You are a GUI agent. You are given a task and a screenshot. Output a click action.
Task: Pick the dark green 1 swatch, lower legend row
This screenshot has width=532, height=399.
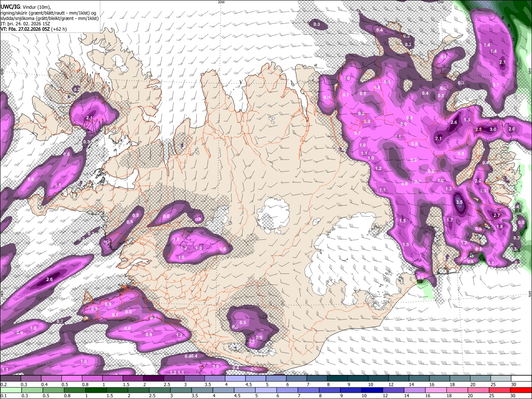97,390
